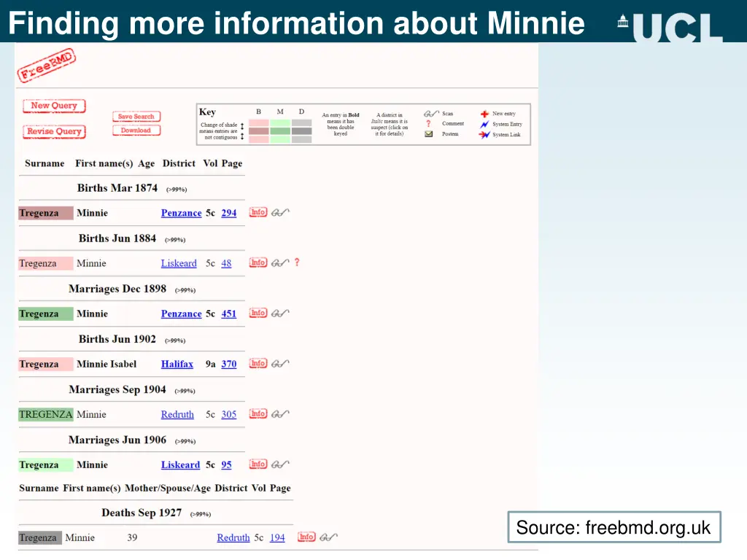Click the darker grey deaths swatch in Key

click(301, 131)
